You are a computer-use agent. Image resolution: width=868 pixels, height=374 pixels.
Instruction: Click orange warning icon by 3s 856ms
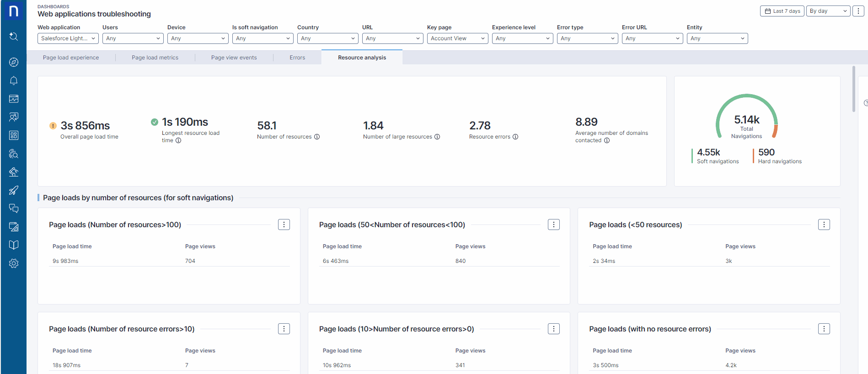point(53,126)
